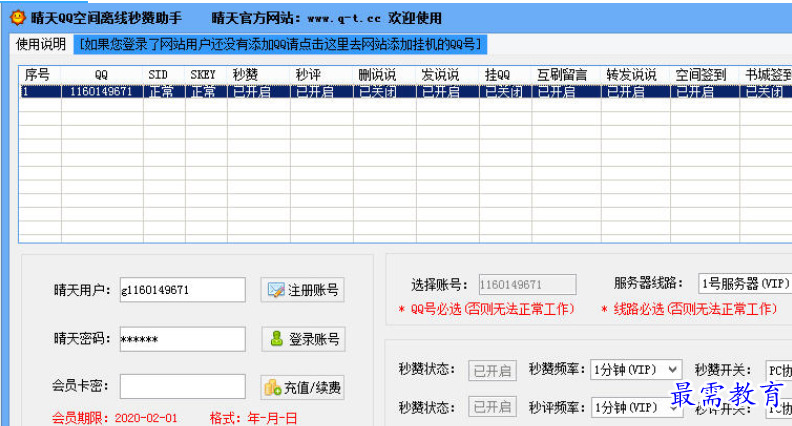This screenshot has height=426, width=792.
Task: Click the QQ column header
Action: pos(102,75)
